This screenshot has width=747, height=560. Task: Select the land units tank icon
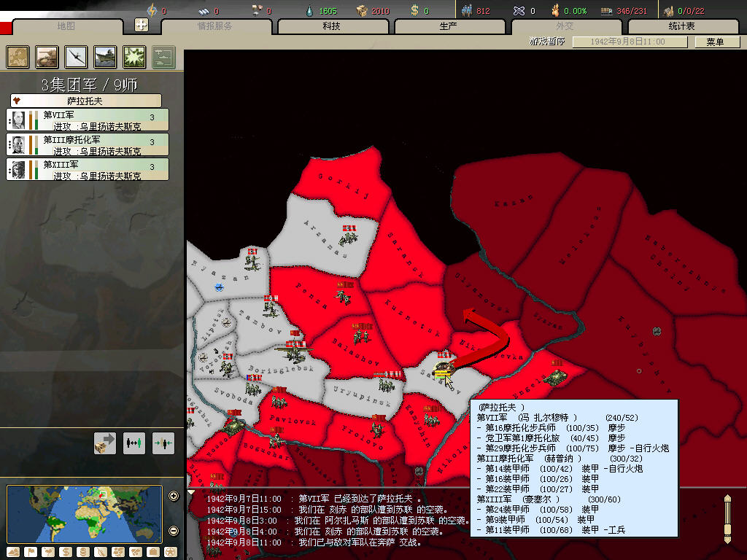click(47, 56)
